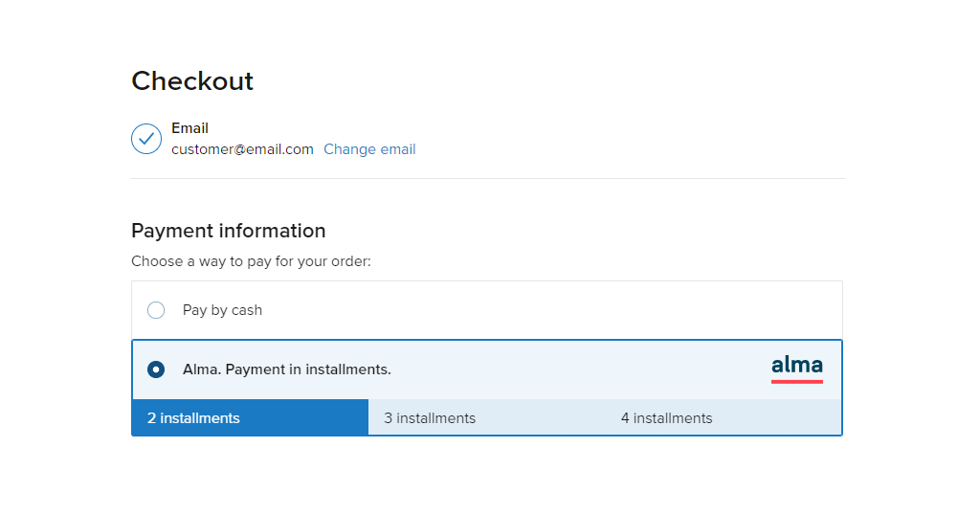Click the Payment information heading
This screenshot has height=515, width=980.
(228, 231)
